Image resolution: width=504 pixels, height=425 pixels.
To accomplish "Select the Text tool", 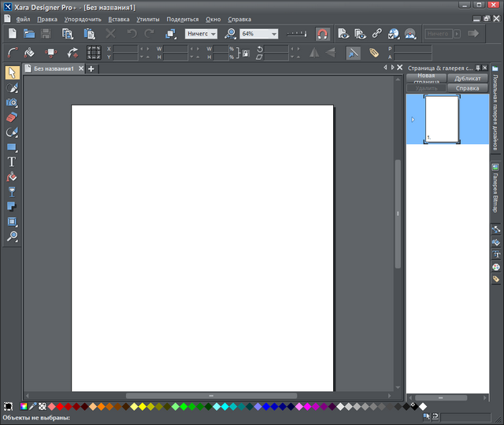I will tap(12, 162).
